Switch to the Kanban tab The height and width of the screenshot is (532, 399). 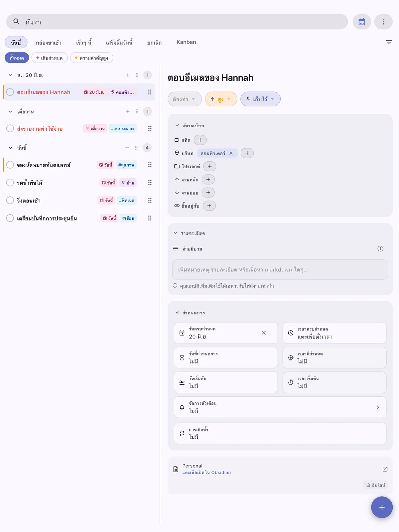pyautogui.click(x=186, y=42)
